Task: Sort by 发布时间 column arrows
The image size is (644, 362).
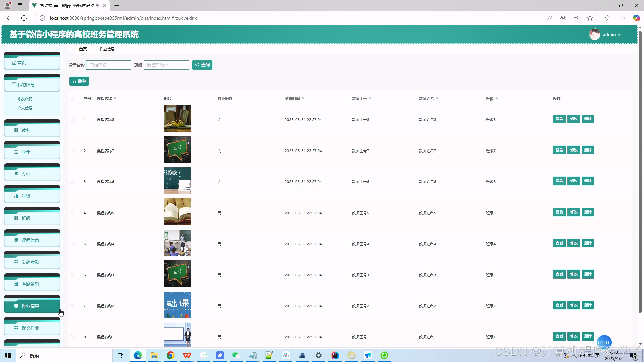Action: [x=303, y=98]
